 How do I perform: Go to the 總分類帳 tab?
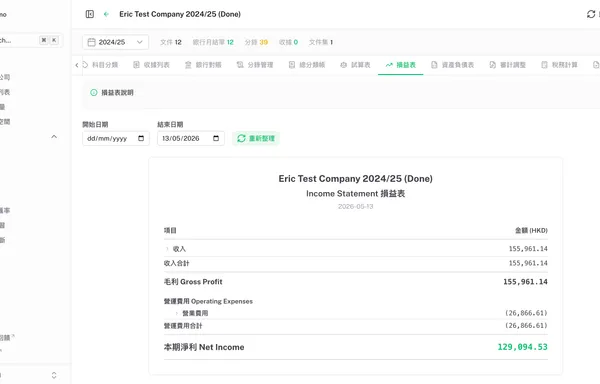coord(307,65)
